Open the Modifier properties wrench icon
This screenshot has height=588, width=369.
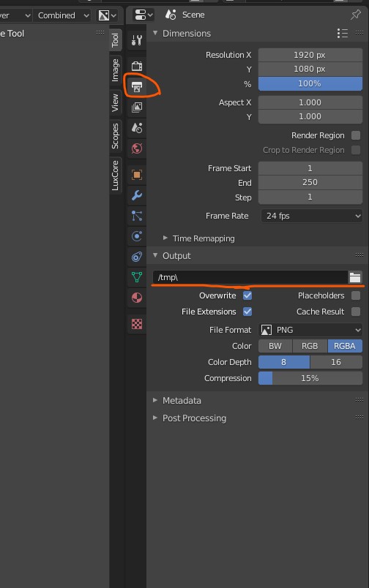(137, 195)
